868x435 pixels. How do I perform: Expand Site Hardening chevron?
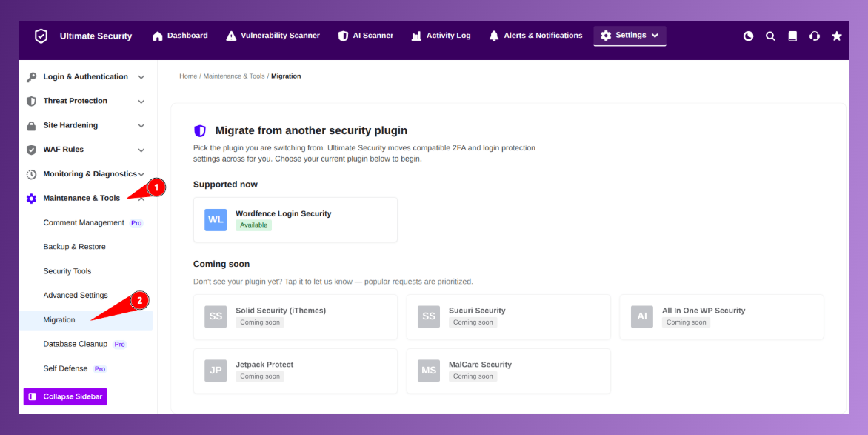pos(141,126)
